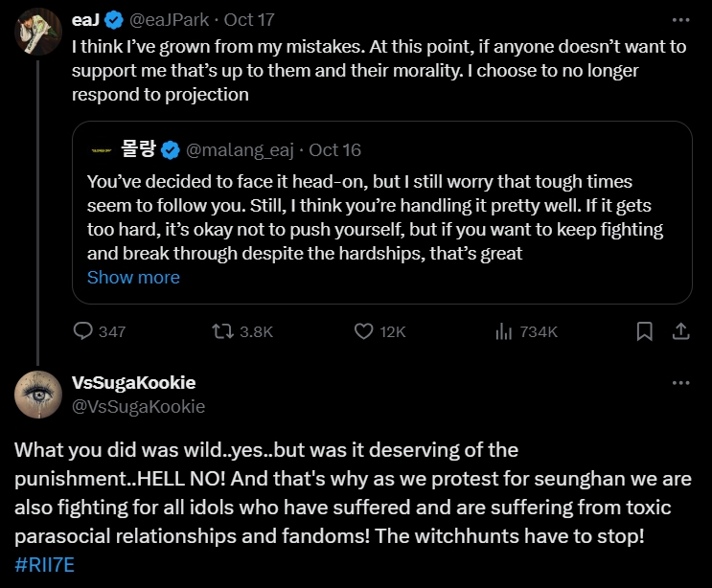Click the repost icon showing 3.8K
Image resolution: width=712 pixels, height=588 pixels.
[x=221, y=331]
